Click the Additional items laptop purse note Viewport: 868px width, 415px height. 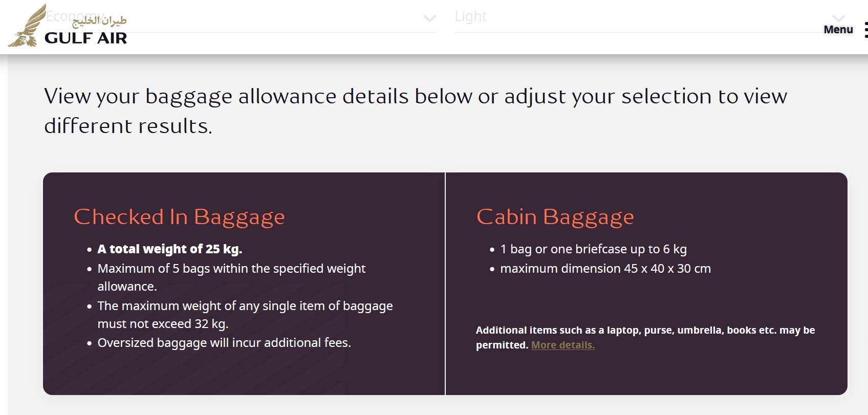[645, 331]
